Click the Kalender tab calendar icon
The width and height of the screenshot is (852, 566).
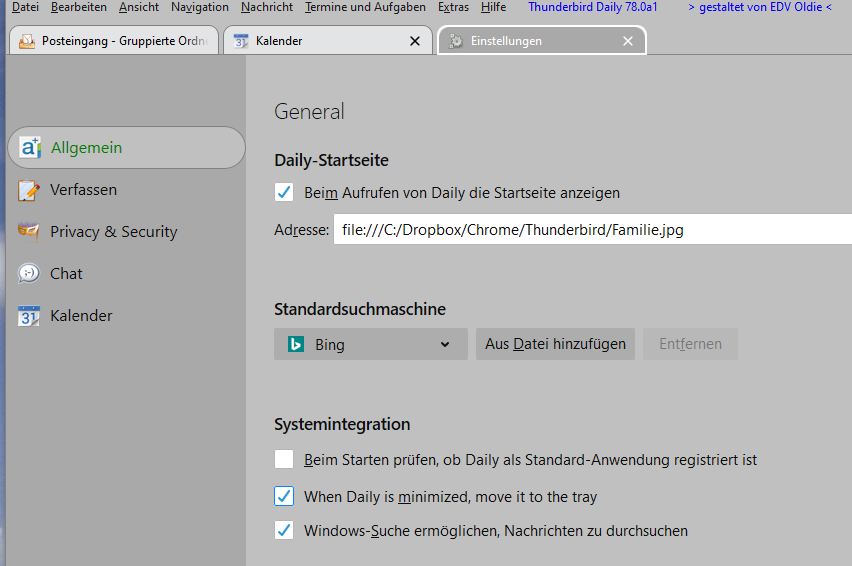pos(240,41)
